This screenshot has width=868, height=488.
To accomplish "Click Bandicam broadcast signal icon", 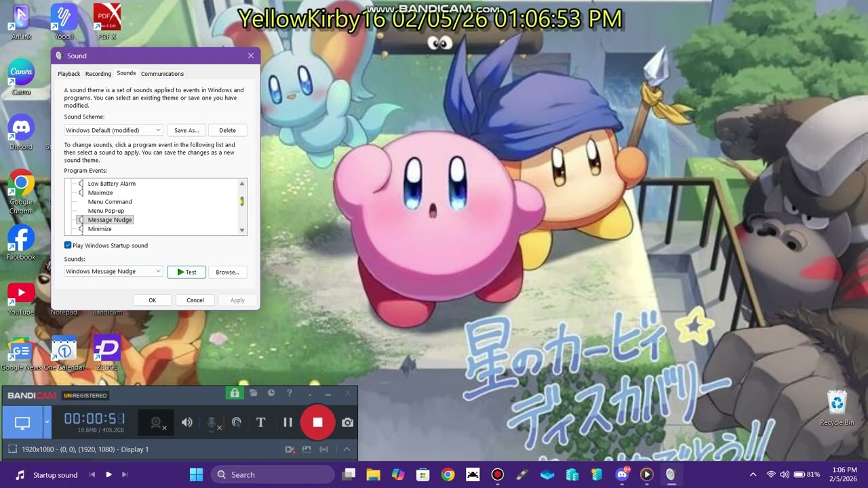I will (x=323, y=449).
